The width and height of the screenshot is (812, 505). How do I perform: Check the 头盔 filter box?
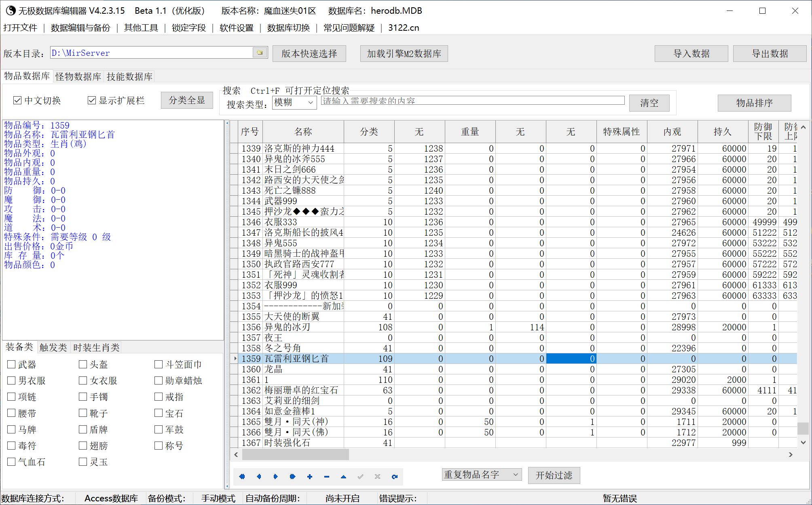tap(83, 364)
